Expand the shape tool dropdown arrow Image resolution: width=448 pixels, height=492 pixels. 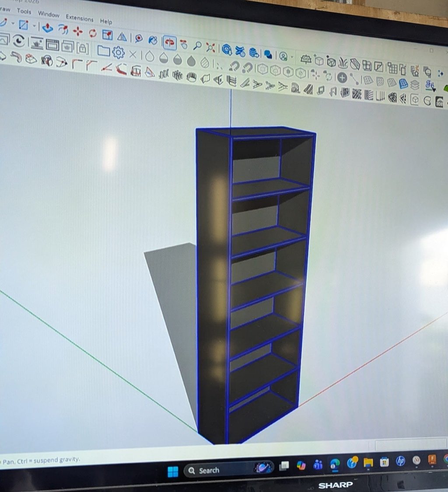coord(34,26)
